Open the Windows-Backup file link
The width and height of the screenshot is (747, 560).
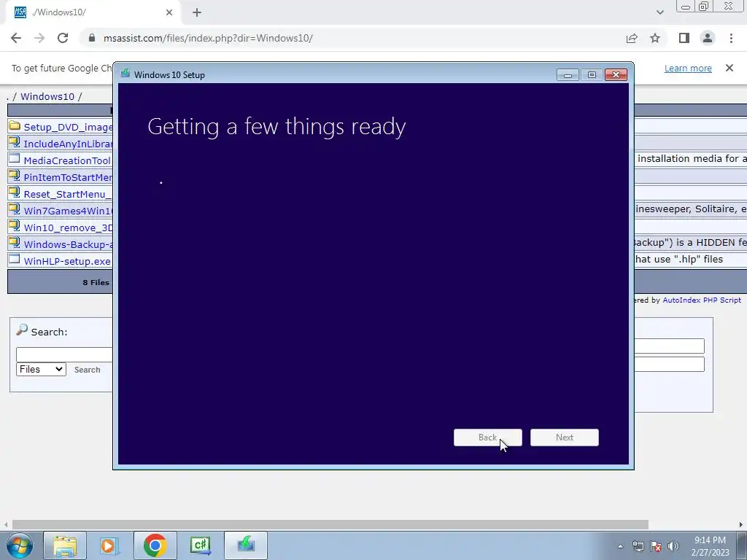[68, 244]
